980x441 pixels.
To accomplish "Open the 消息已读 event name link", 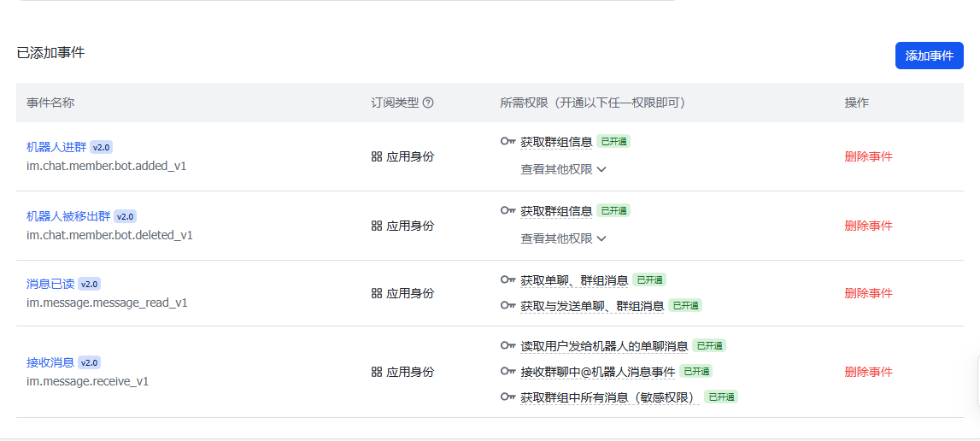I will (50, 284).
